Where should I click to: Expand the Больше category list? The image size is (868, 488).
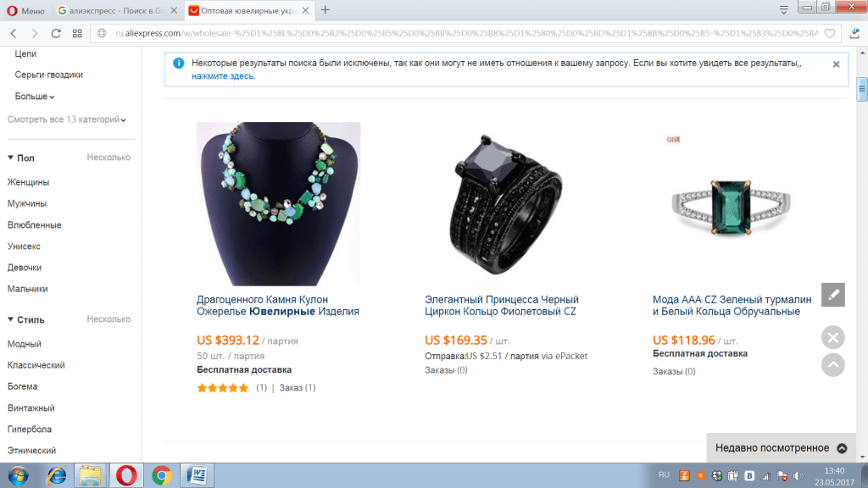click(x=34, y=97)
